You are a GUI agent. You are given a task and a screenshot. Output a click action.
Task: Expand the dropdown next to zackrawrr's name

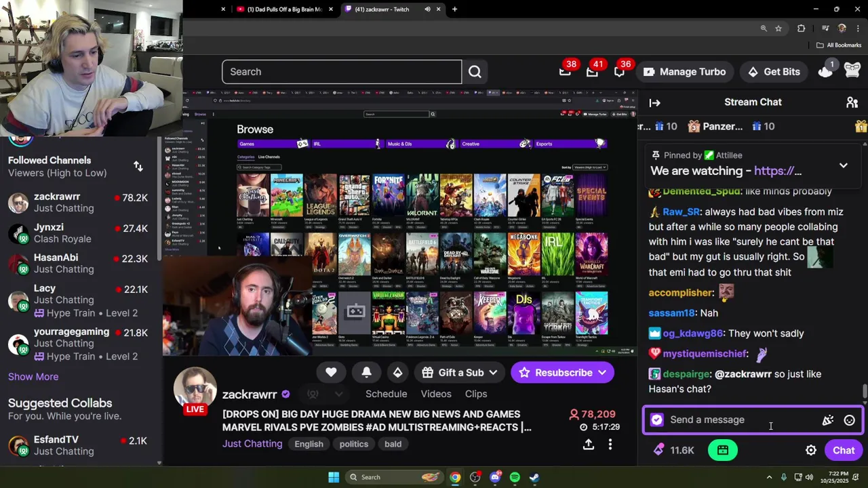(x=338, y=394)
